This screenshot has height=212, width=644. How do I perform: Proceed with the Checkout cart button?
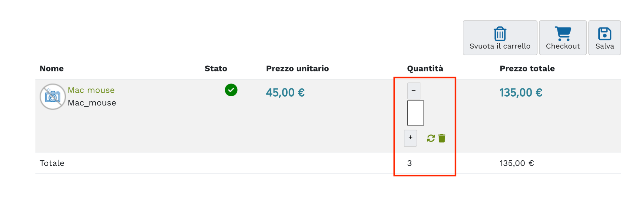[562, 38]
